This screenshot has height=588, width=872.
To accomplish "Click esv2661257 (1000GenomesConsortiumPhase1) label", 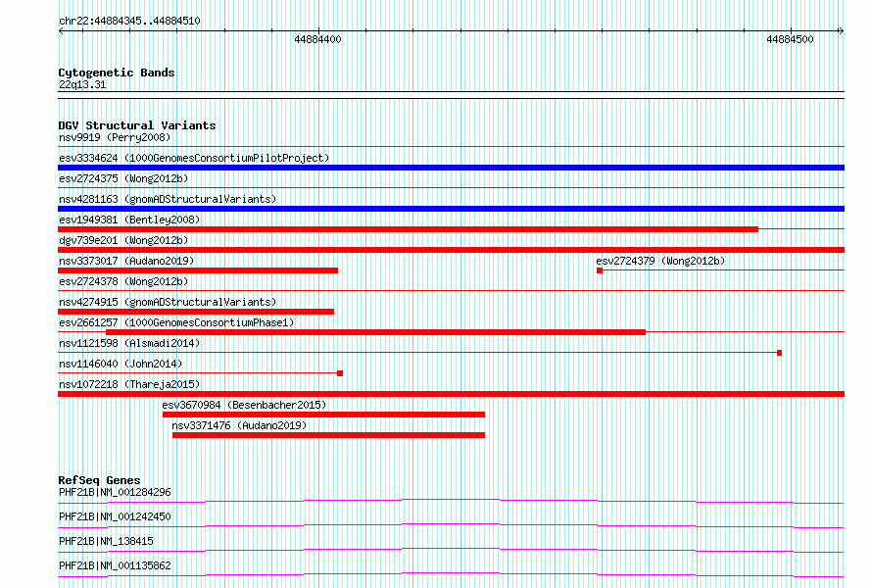I will tap(176, 322).
